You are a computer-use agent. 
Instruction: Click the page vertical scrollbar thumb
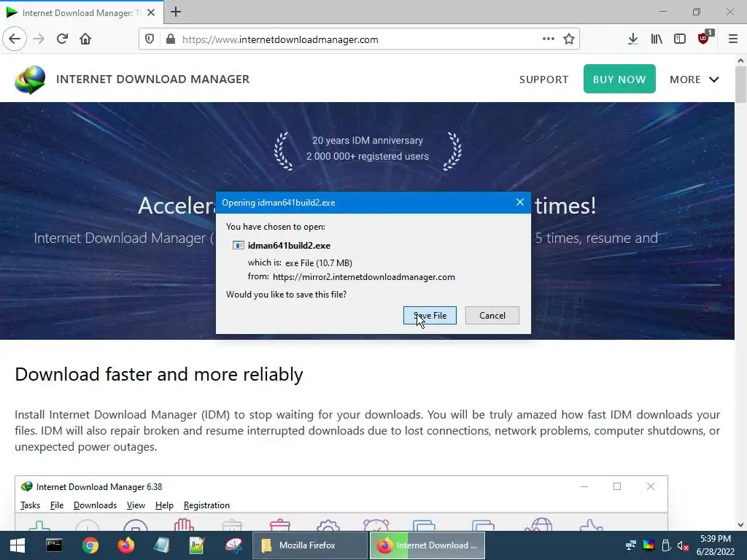coord(740,85)
